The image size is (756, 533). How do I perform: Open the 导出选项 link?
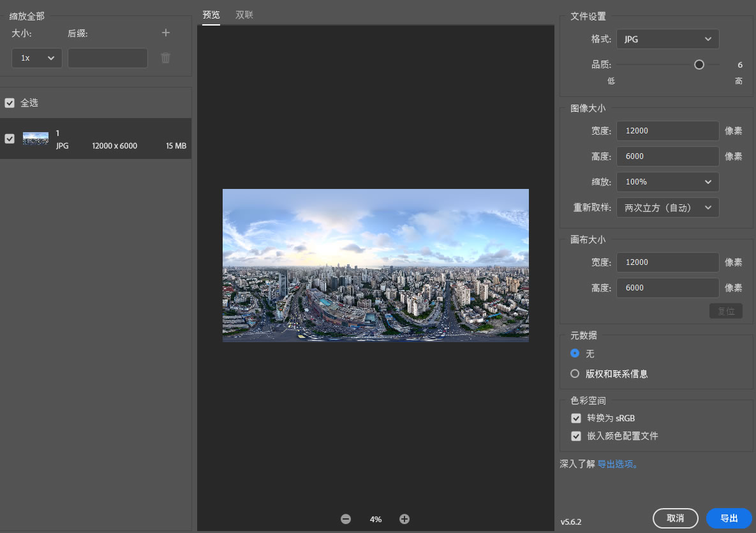(618, 464)
